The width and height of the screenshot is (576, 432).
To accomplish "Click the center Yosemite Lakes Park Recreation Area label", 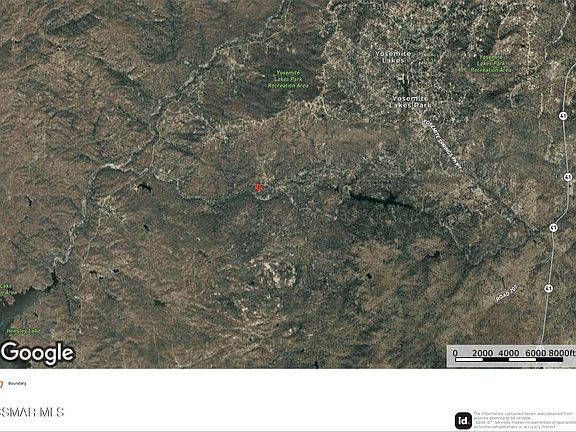I will pos(288,79).
